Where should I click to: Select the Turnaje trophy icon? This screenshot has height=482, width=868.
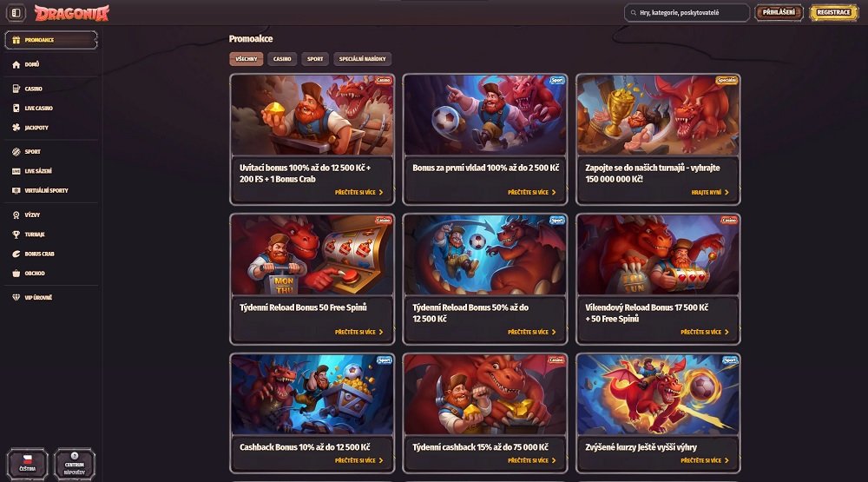(16, 234)
